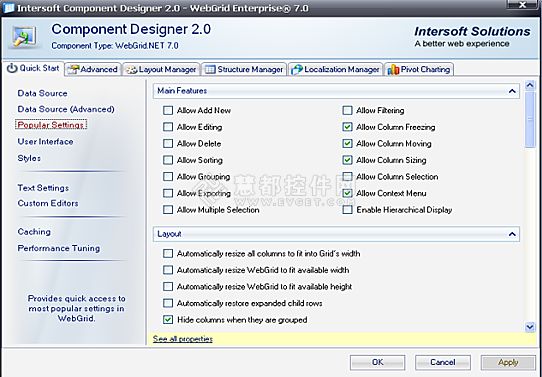Open Data Source (Advanced) settings
Image resolution: width=542 pixels, height=377 pixels.
point(66,109)
